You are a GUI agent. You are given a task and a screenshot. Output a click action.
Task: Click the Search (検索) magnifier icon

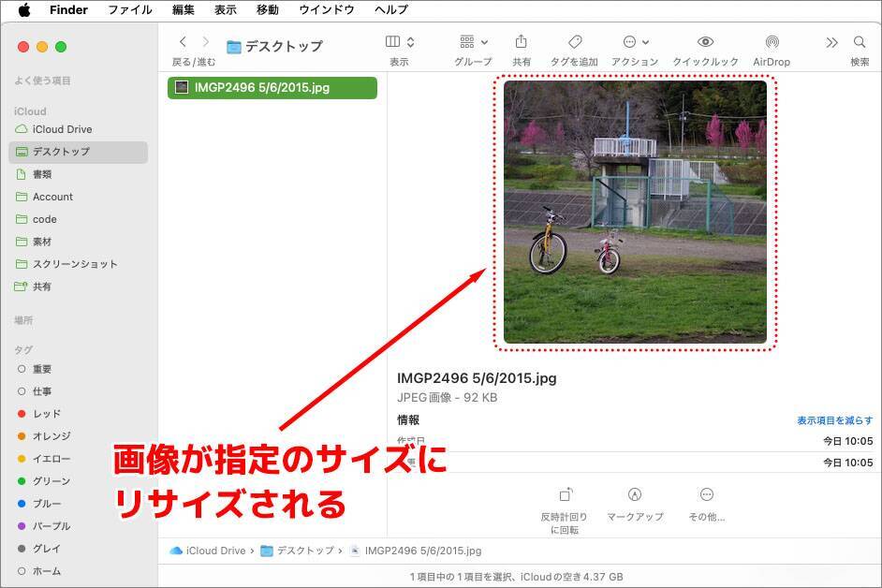coord(859,42)
